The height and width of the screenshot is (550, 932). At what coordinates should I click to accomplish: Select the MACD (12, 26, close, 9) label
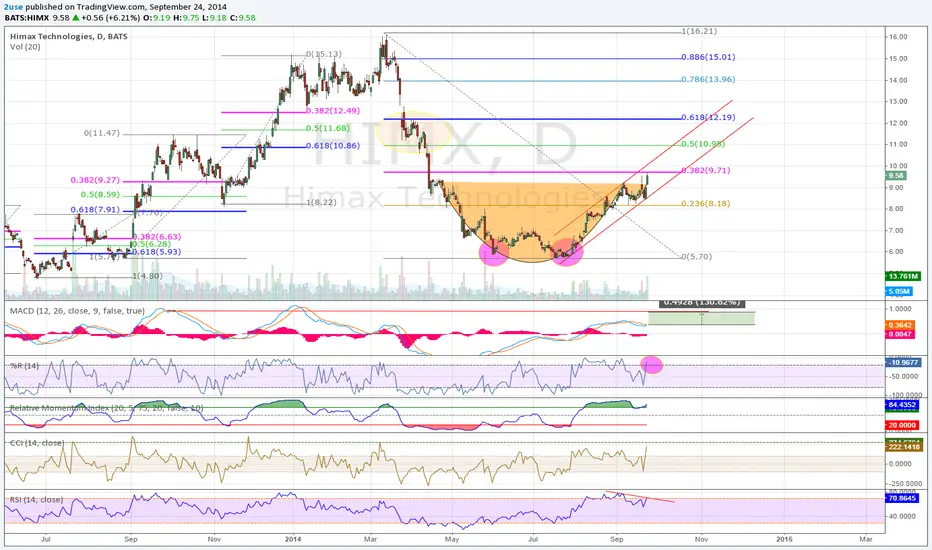[77, 311]
